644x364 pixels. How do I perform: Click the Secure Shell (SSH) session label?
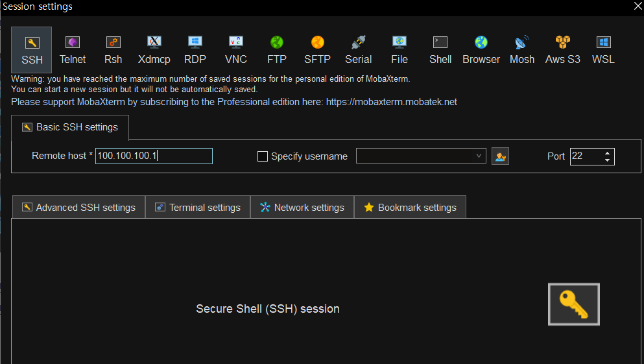pos(268,309)
